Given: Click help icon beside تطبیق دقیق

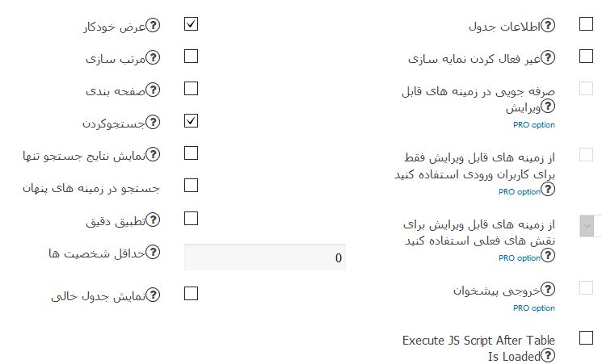Looking at the screenshot, I should point(153,220).
